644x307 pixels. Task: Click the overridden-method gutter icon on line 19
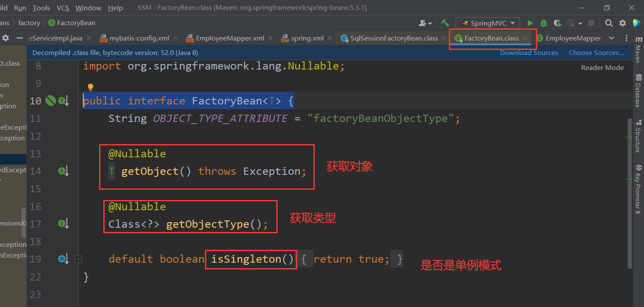[x=63, y=259]
